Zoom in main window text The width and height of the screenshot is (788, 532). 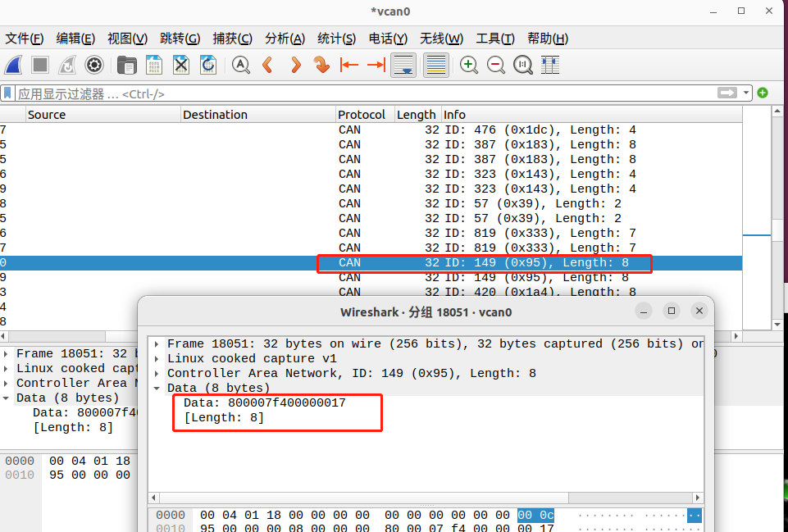click(469, 66)
